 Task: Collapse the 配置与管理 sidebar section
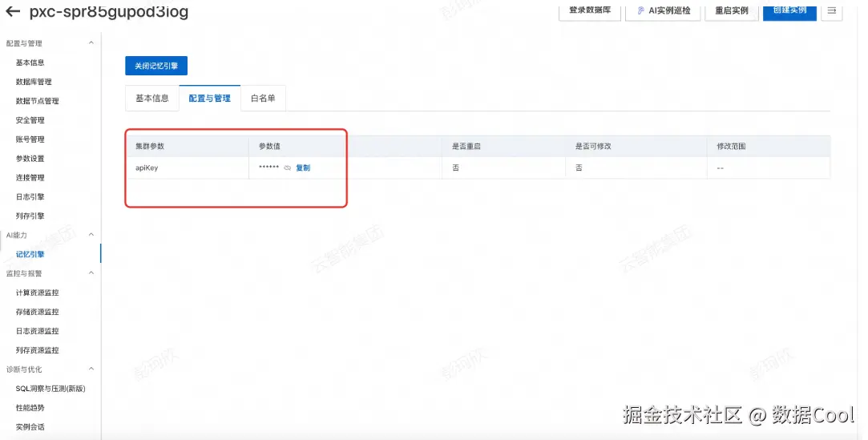pos(91,42)
